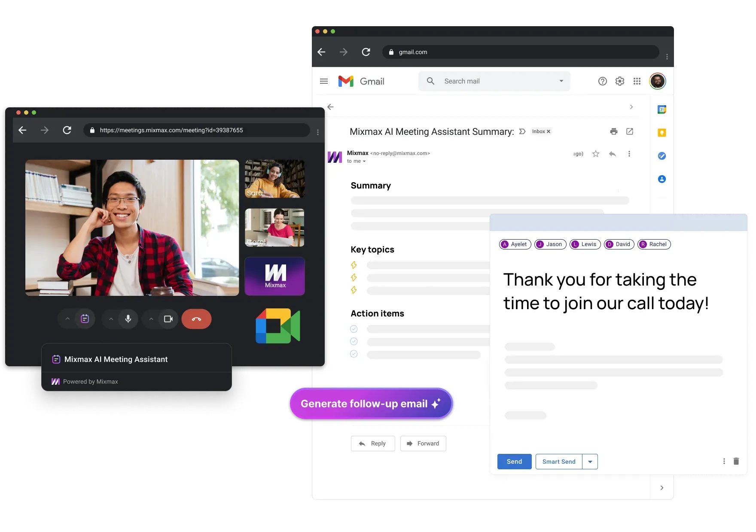This screenshot has height=532, width=756.
Task: Open Google Calendar in the side panel
Action: tap(662, 109)
